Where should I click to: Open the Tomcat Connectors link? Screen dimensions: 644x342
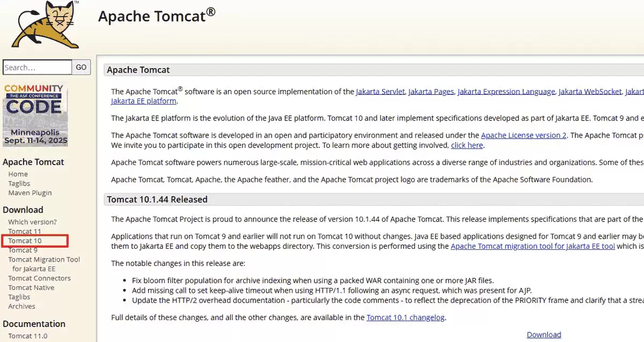point(39,278)
